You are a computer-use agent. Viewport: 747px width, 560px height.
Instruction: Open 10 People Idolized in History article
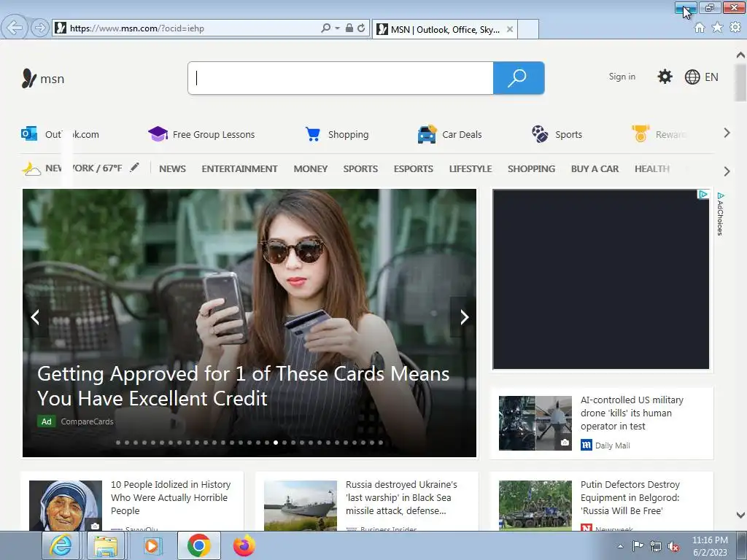tap(171, 497)
